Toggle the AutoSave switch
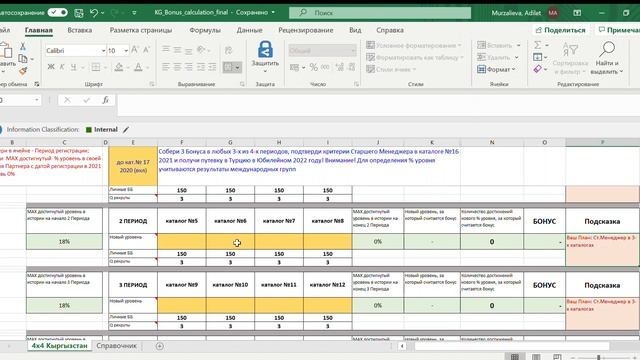Image resolution: width=640 pixels, height=360 pixels. [x=58, y=13]
